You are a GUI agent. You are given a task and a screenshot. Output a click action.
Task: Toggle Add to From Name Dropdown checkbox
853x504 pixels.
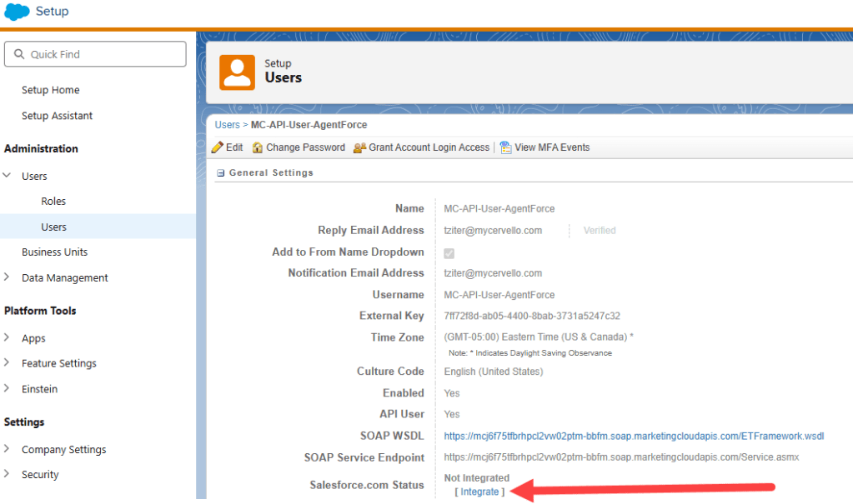click(x=449, y=252)
